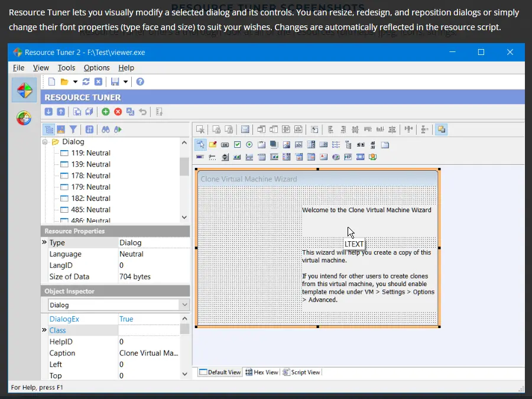Open the dropdown arrow next to Open folder

pyautogui.click(x=75, y=82)
